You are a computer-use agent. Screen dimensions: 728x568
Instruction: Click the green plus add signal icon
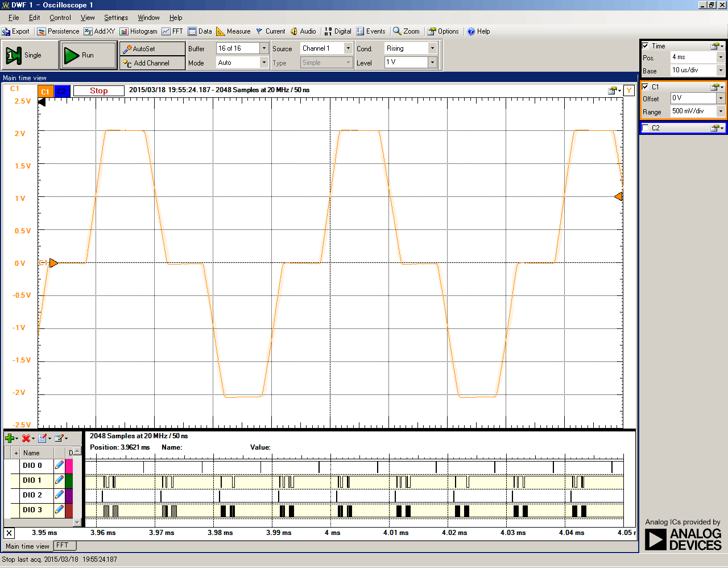10,438
